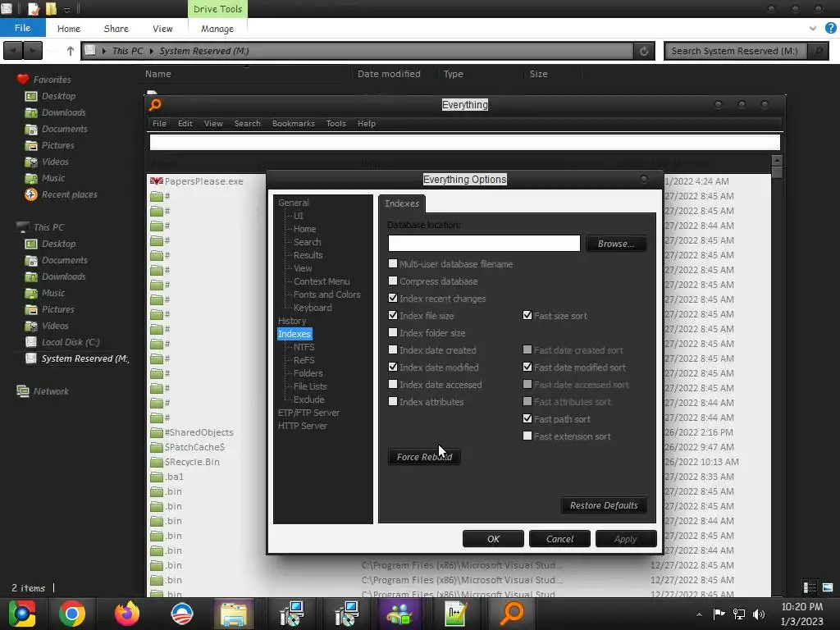Click the New Folder quick access icon
Image resolution: width=840 pixels, height=630 pixels.
click(51, 9)
